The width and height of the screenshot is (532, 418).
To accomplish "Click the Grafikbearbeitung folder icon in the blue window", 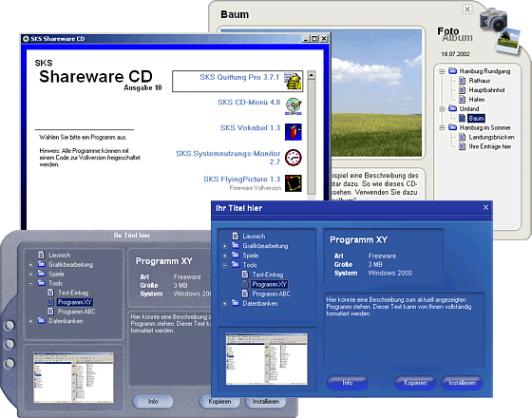I will point(236,245).
